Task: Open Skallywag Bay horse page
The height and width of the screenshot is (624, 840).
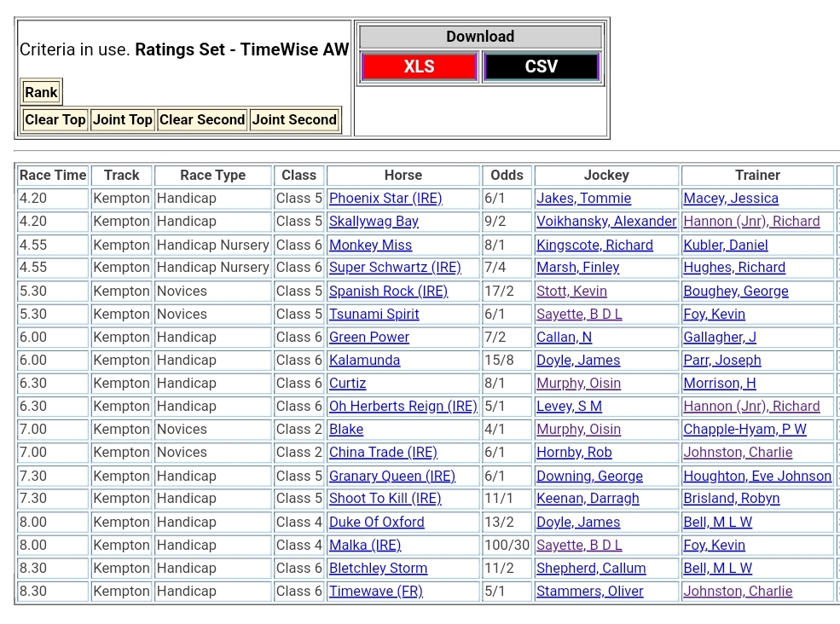Action: click(x=374, y=222)
